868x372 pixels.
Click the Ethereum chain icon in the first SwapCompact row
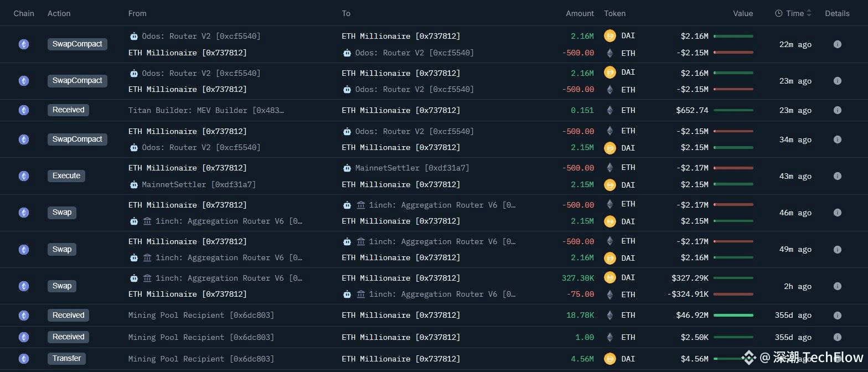pyautogui.click(x=24, y=44)
